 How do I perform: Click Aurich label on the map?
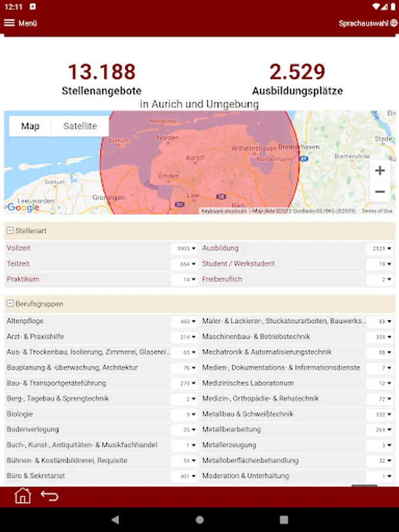(195, 158)
